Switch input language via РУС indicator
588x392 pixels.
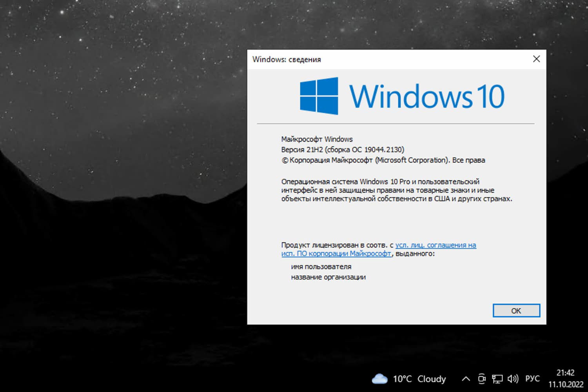532,379
